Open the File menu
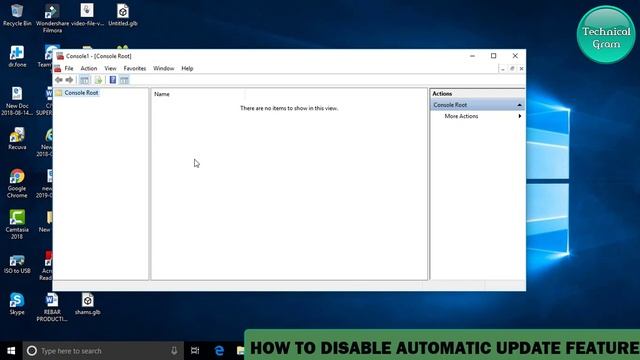This screenshot has height=360, width=640. click(x=69, y=69)
